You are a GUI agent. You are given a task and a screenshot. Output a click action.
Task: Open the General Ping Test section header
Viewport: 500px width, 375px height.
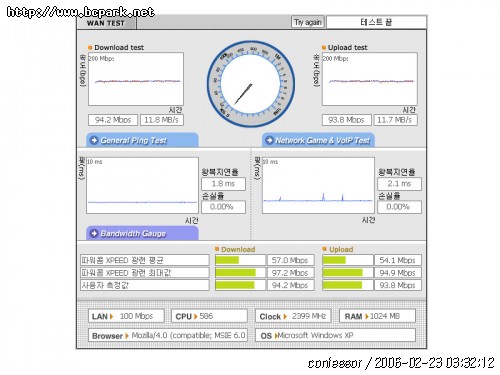coord(143,140)
